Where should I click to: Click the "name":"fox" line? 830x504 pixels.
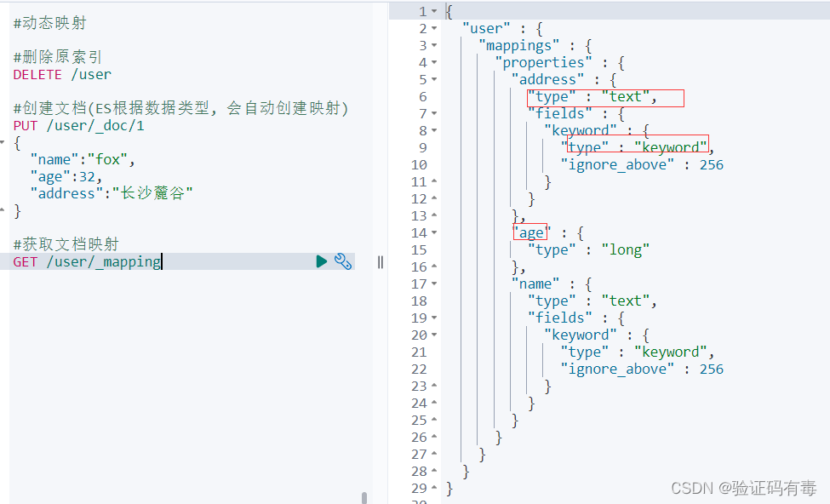click(x=83, y=159)
